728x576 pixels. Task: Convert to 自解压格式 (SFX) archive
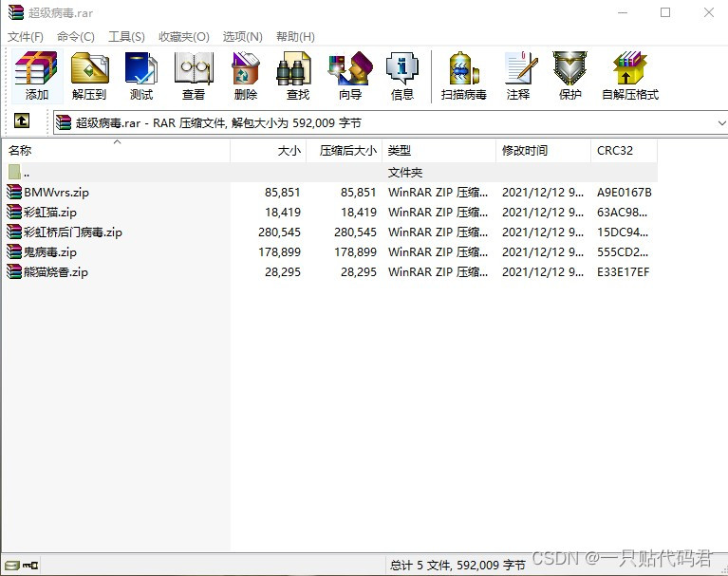pyautogui.click(x=630, y=77)
